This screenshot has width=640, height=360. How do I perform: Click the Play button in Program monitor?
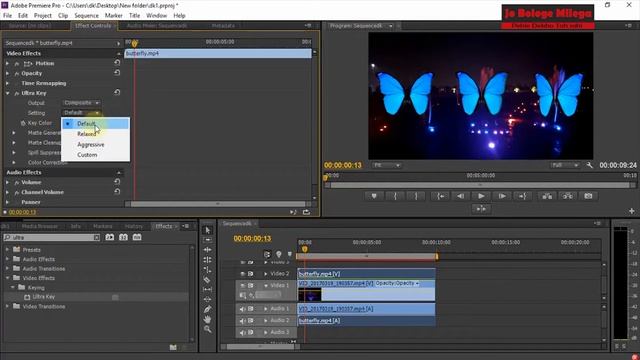click(481, 196)
